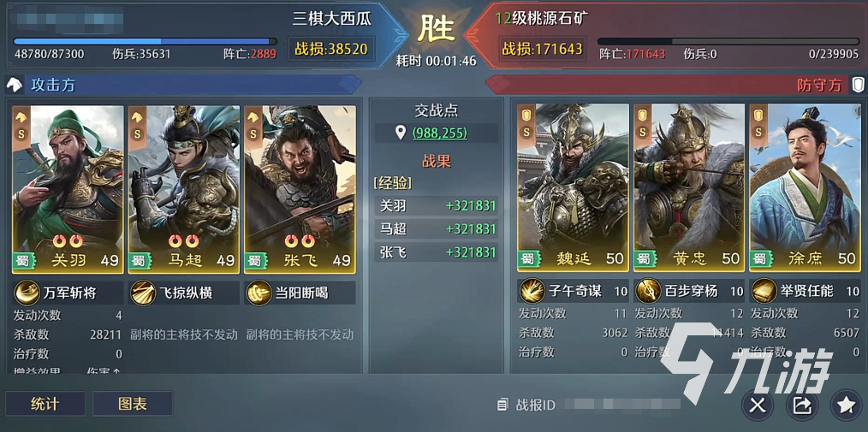
Task: Click the 百步穿杨 skill icon
Action: [x=647, y=291]
